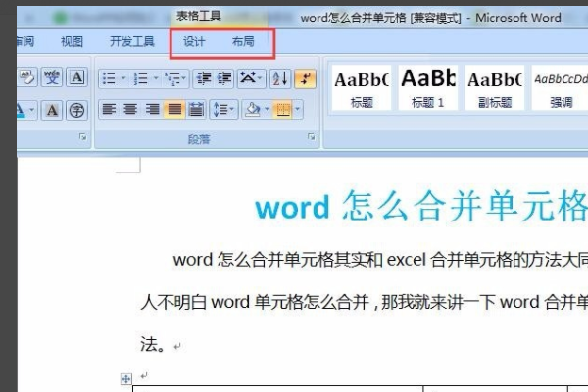
Task: Click the 表格工具 contextual tab header
Action: pos(199,16)
